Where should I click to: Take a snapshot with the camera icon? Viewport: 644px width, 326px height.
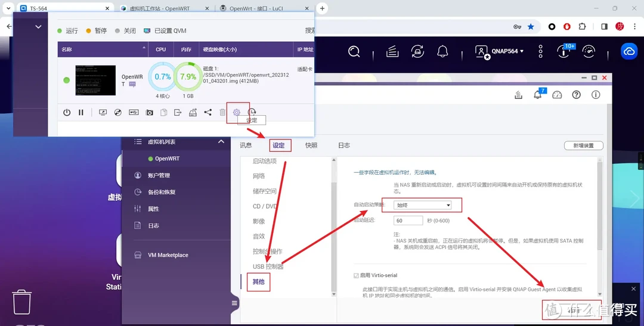150,113
